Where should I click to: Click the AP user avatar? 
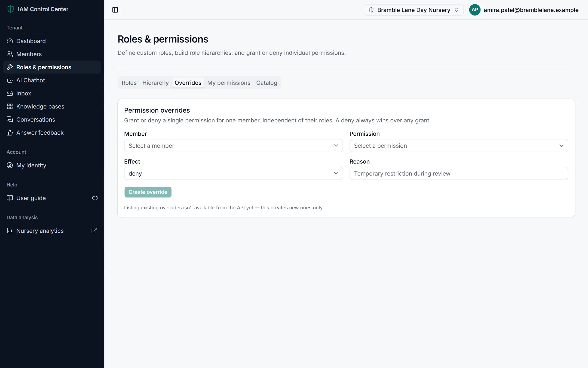[x=475, y=10]
